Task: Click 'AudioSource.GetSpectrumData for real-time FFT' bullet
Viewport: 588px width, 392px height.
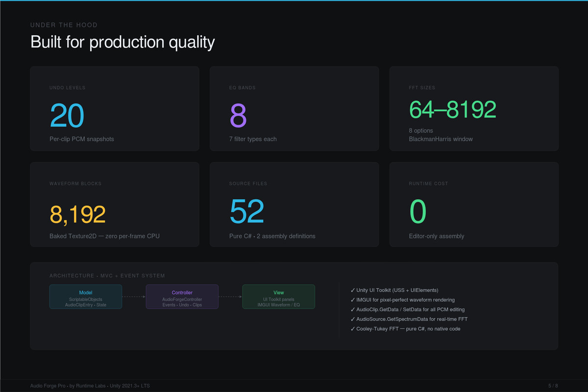Action: 409,319
